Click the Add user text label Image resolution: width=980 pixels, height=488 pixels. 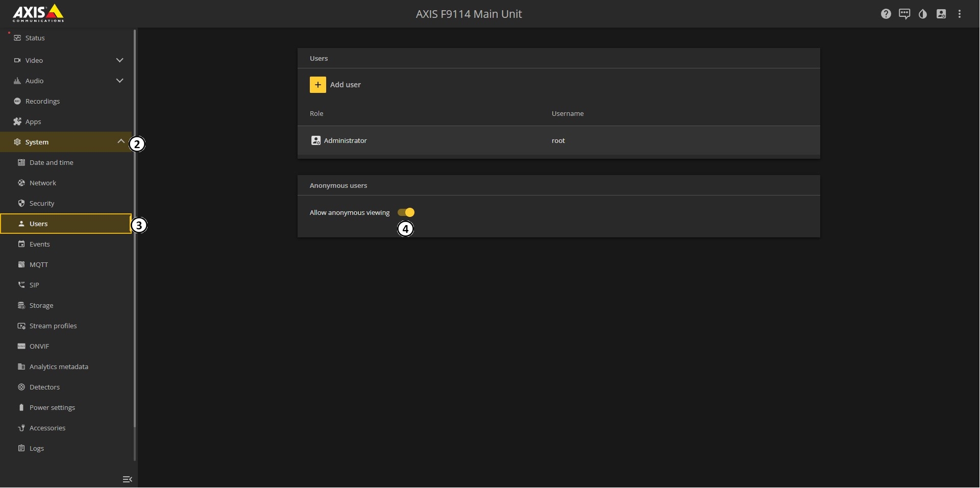click(346, 85)
